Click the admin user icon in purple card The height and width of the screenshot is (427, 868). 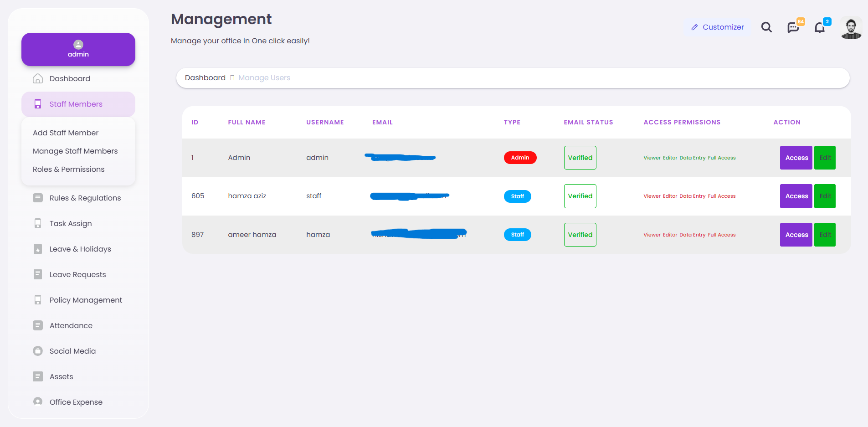(x=78, y=45)
